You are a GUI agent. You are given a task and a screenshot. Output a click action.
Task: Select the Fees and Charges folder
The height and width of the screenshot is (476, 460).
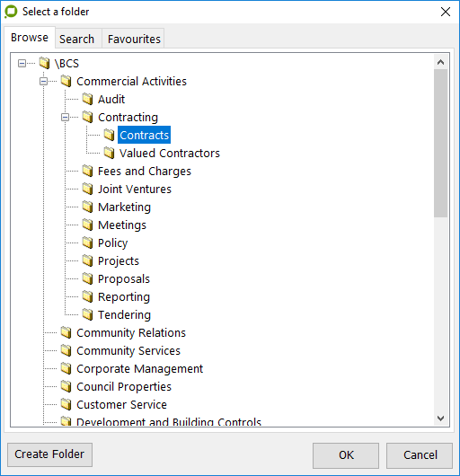click(145, 171)
